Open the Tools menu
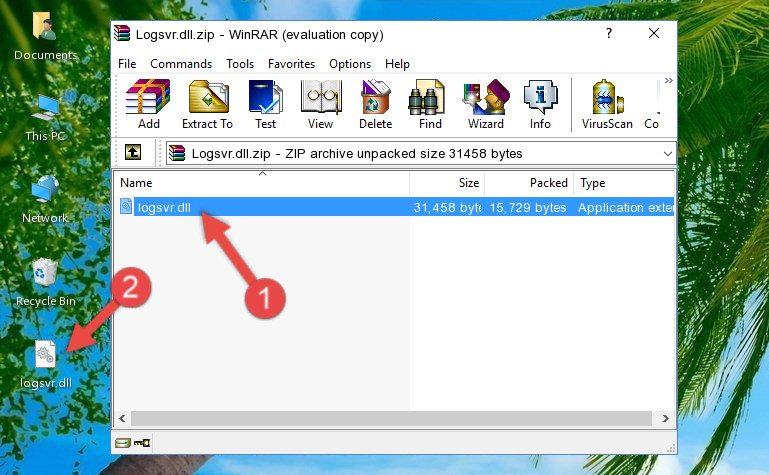 [x=240, y=64]
